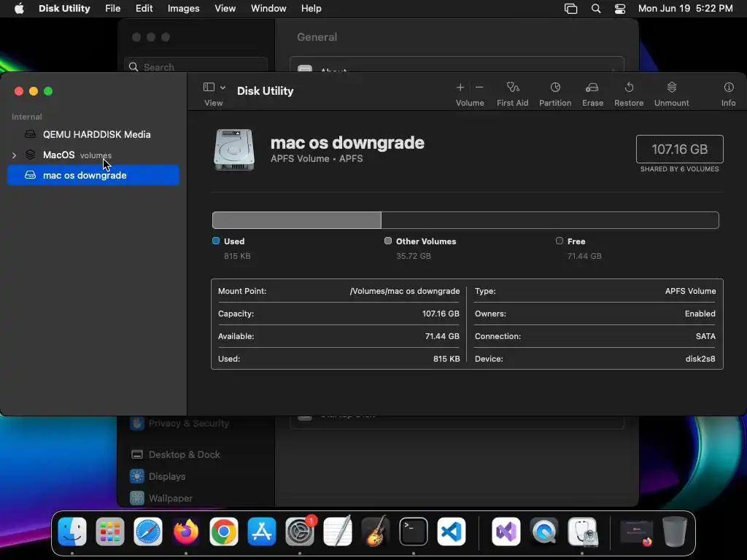Click the Add Volume plus icon
Image resolution: width=747 pixels, height=560 pixels.
pos(460,87)
